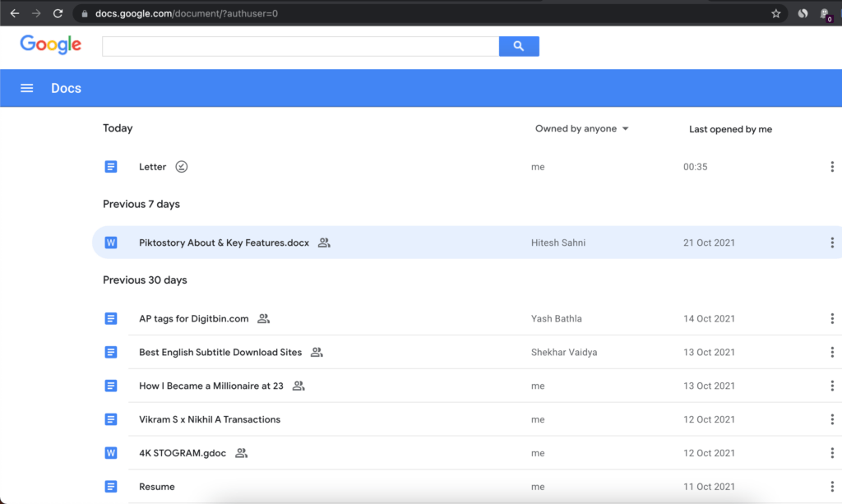Click the Last opened by me sort header
This screenshot has height=504, width=842.
point(730,128)
